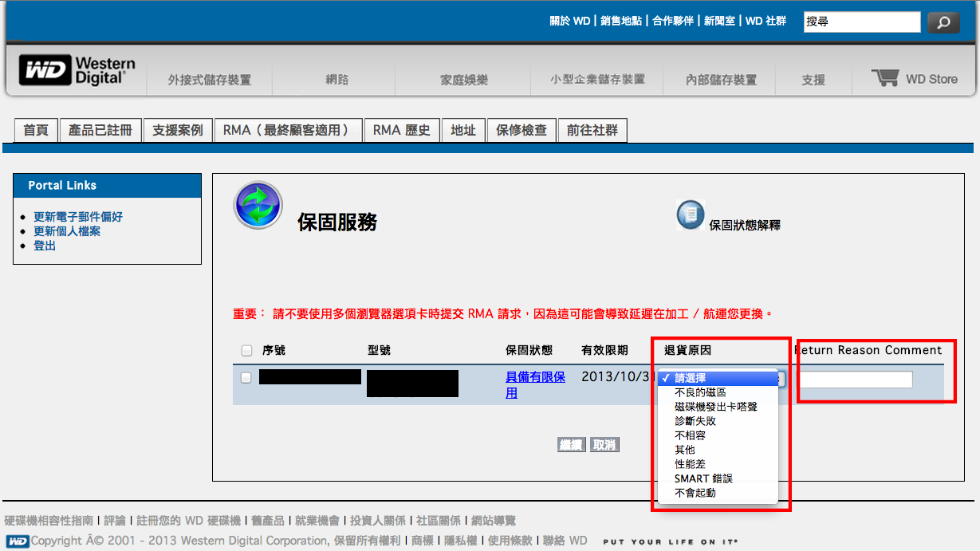This screenshot has height=551, width=980.
Task: Focus the 搜尋 search field
Action: pos(862,22)
